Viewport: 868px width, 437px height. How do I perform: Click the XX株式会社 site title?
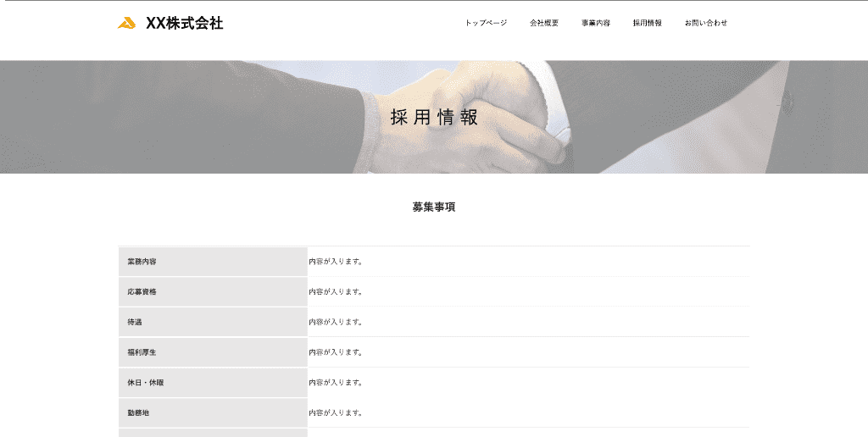pos(184,23)
